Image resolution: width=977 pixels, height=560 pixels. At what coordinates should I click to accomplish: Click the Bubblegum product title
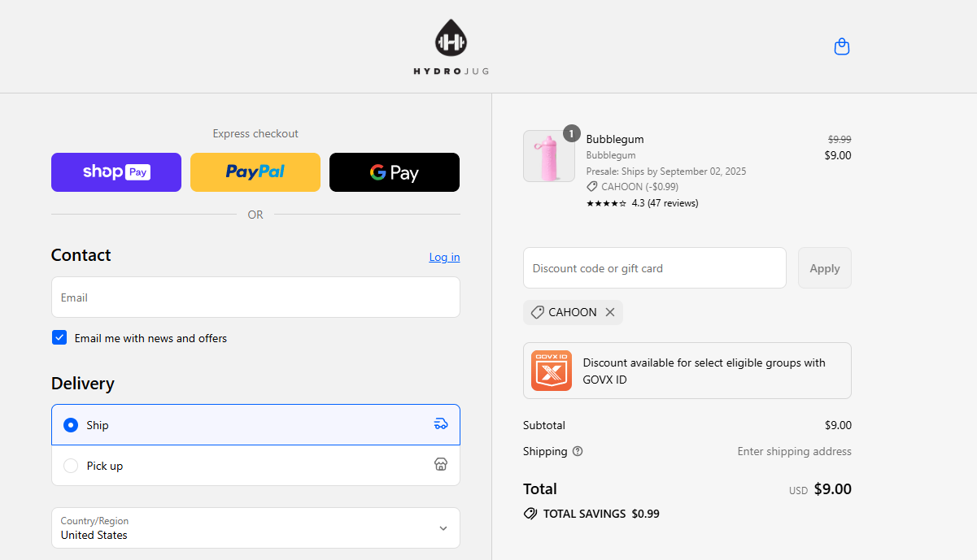[x=615, y=139]
